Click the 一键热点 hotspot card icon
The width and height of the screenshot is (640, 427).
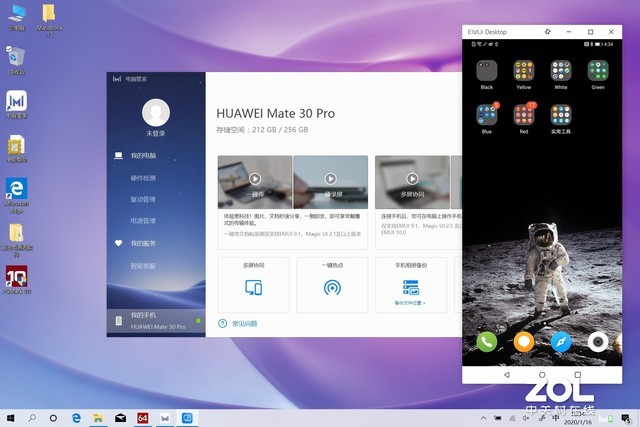pyautogui.click(x=332, y=287)
